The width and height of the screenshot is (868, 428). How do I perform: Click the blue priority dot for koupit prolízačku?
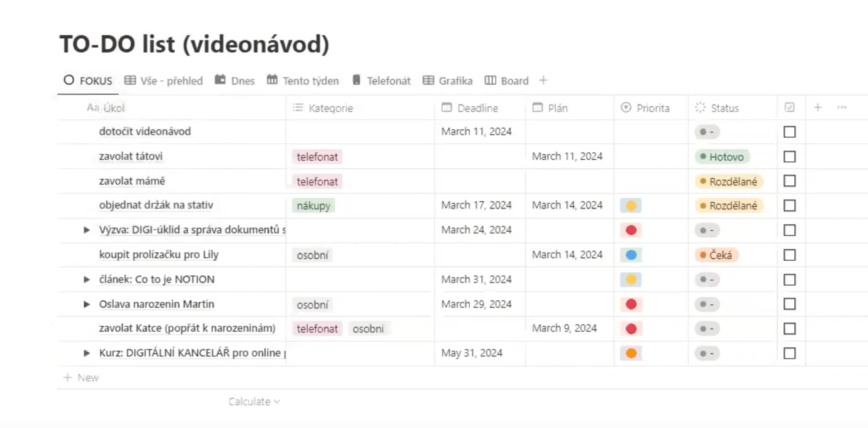pyautogui.click(x=631, y=255)
